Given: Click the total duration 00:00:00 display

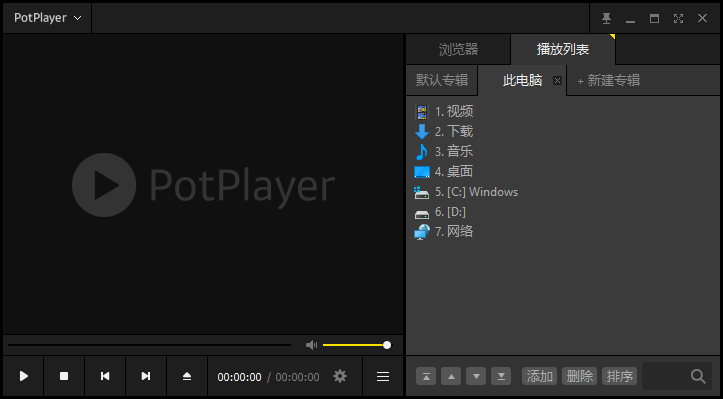Looking at the screenshot, I should (297, 377).
